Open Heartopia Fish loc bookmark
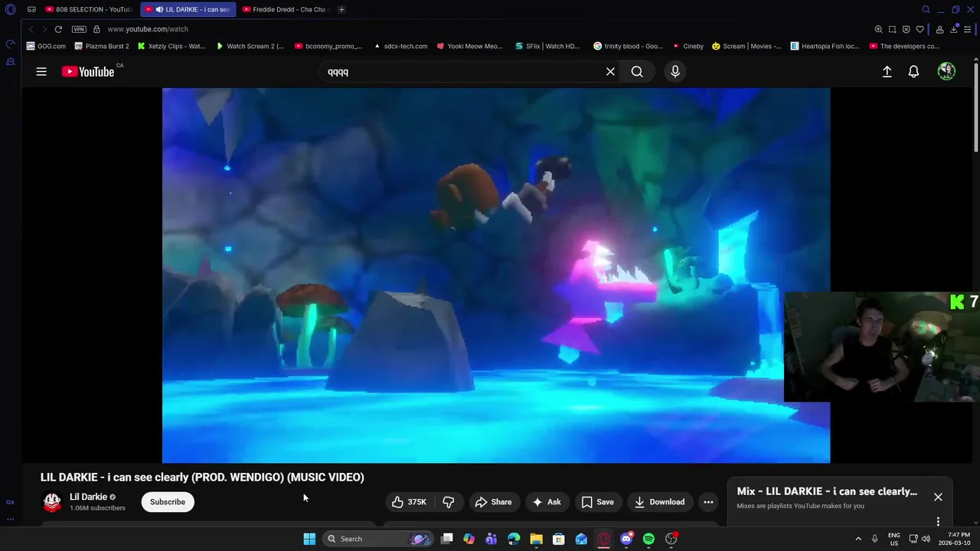 point(825,46)
